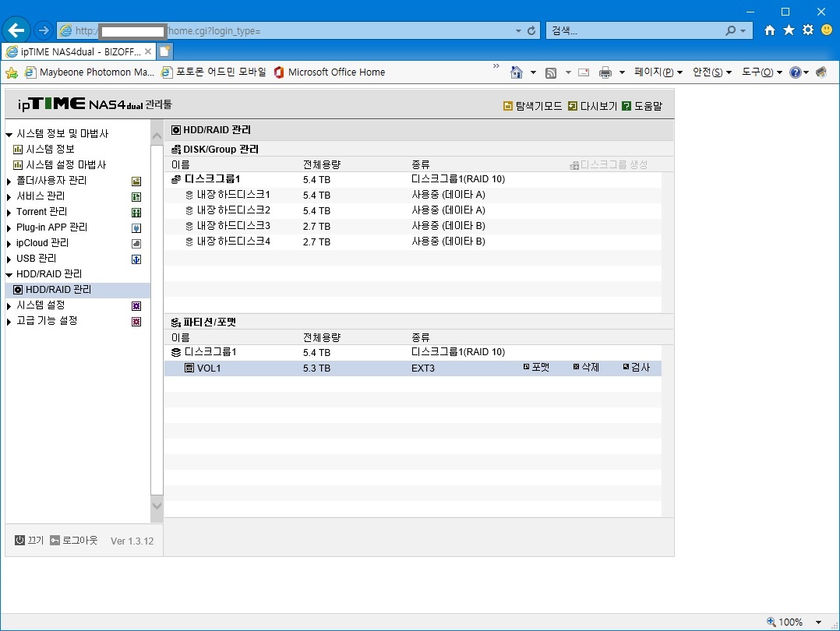
Task: Click 삭제 delete for VOL1
Action: click(x=586, y=367)
